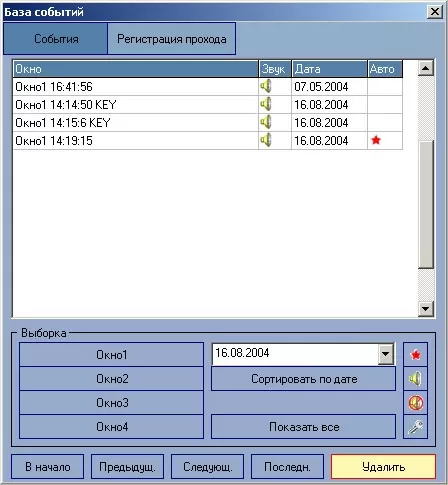Click the Сортировать по дате button

click(x=304, y=379)
